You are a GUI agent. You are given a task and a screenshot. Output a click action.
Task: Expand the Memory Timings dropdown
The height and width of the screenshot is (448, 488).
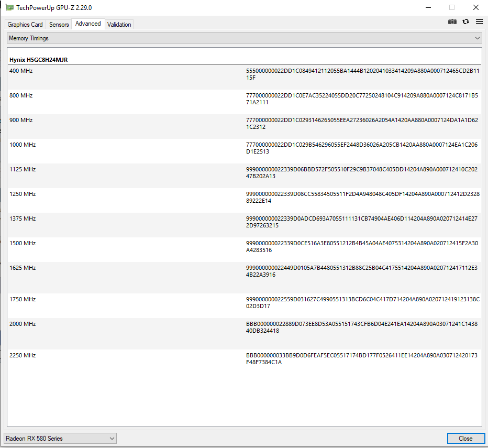245,38
